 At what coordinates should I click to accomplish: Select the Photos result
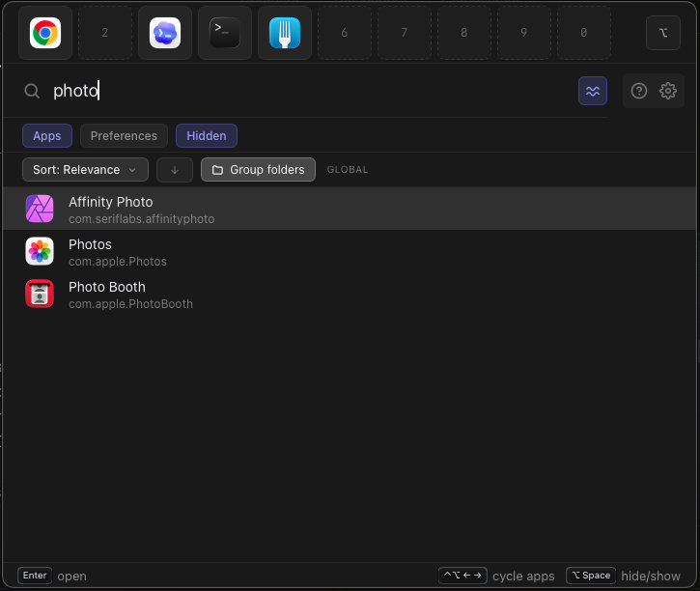[x=350, y=251]
